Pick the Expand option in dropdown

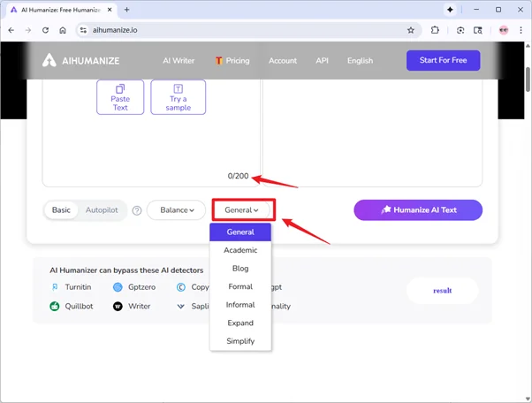(x=240, y=323)
